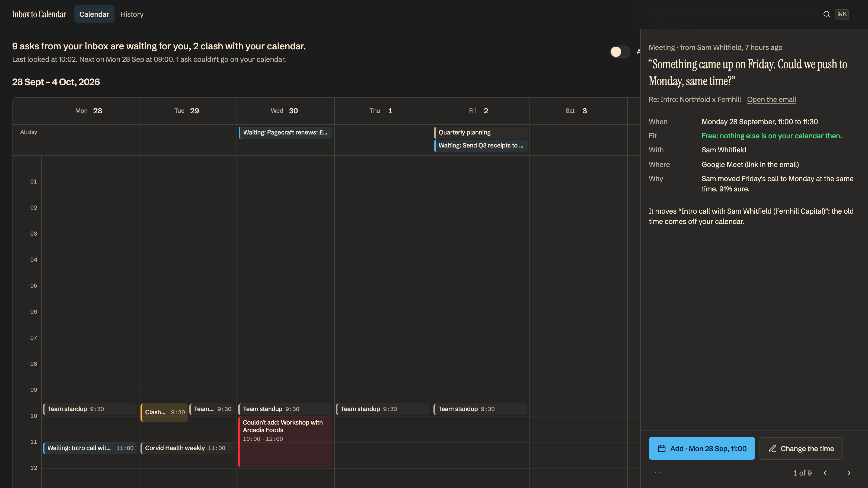
Task: Click the Thu 1 day header
Action: point(381,111)
